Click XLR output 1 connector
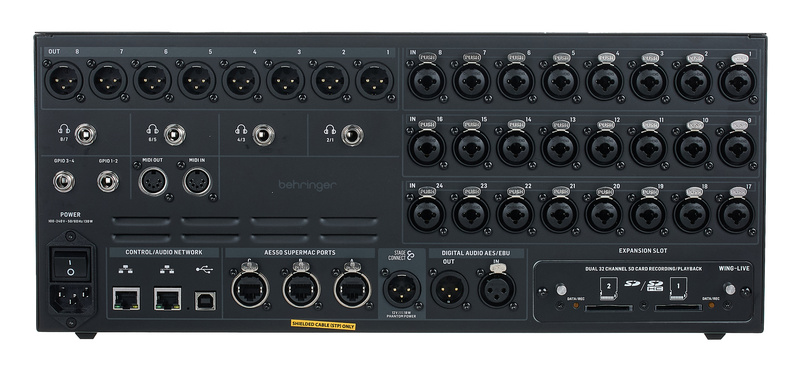 [374, 81]
